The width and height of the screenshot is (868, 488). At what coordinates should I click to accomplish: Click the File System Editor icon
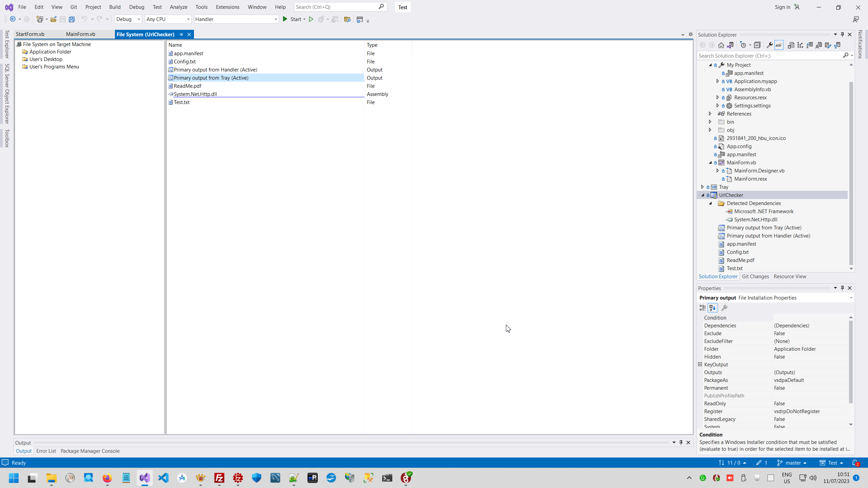coord(791,45)
